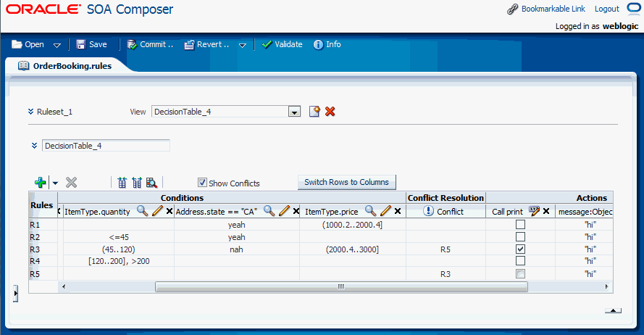Click the OrderBooking.rules book icon
The height and width of the screenshot is (335, 644).
[x=23, y=66]
